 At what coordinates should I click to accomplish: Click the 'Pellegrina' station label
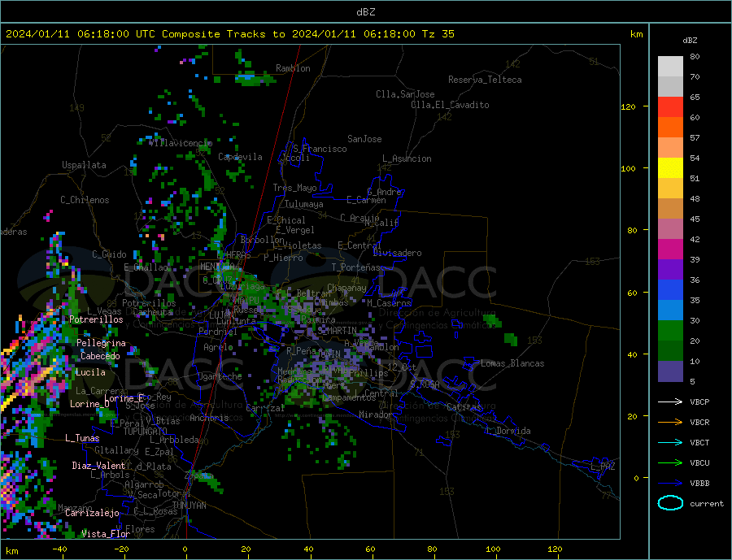[102, 343]
